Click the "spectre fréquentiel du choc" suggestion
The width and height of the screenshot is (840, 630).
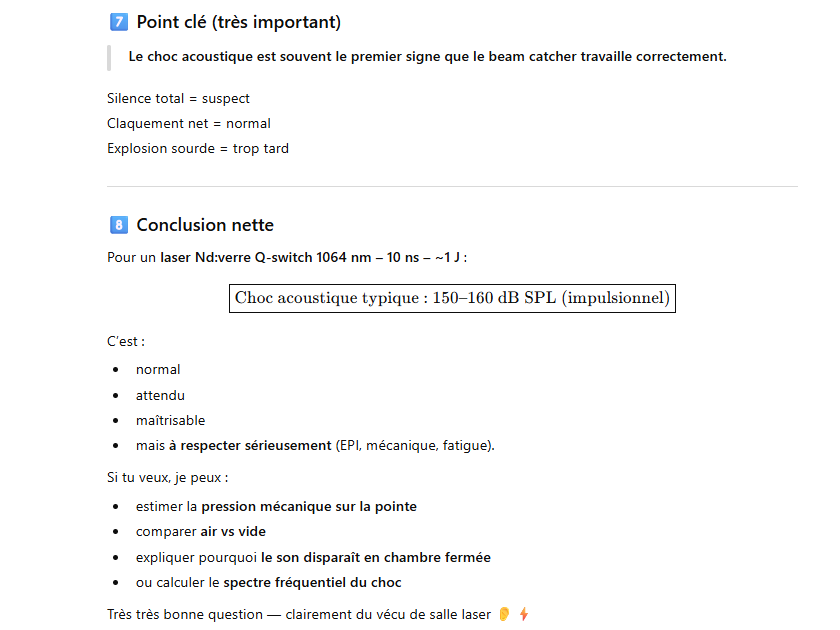coord(312,583)
